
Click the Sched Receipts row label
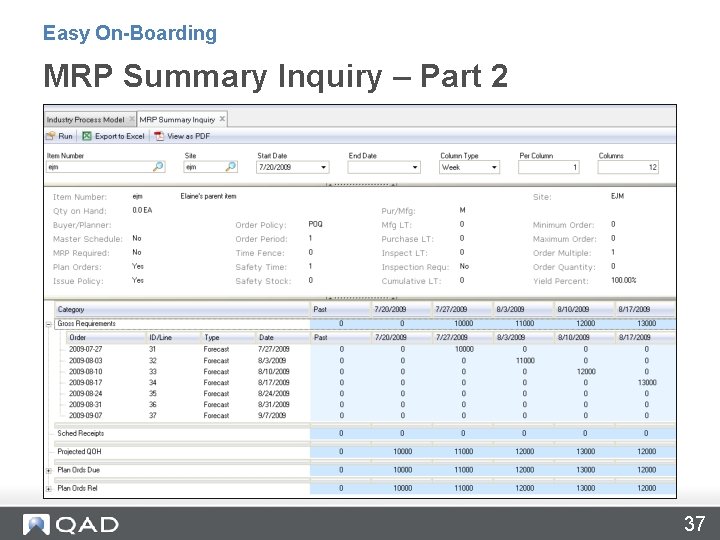coord(80,433)
